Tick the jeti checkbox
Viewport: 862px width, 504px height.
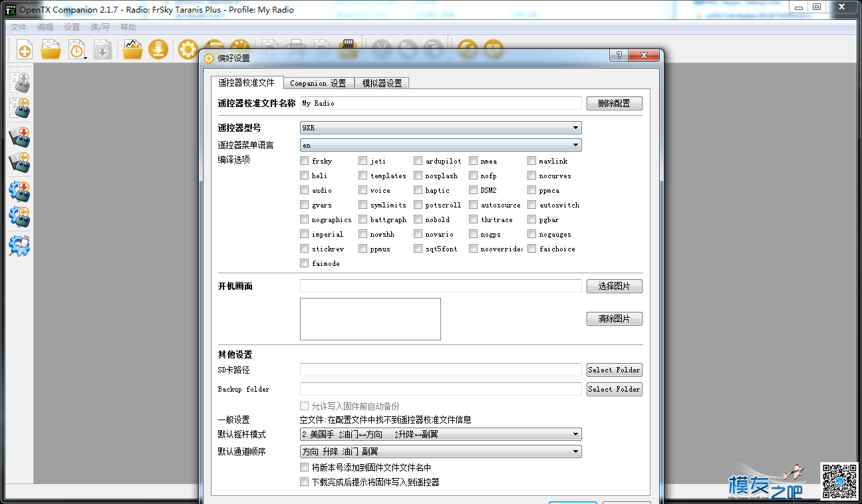click(x=362, y=161)
